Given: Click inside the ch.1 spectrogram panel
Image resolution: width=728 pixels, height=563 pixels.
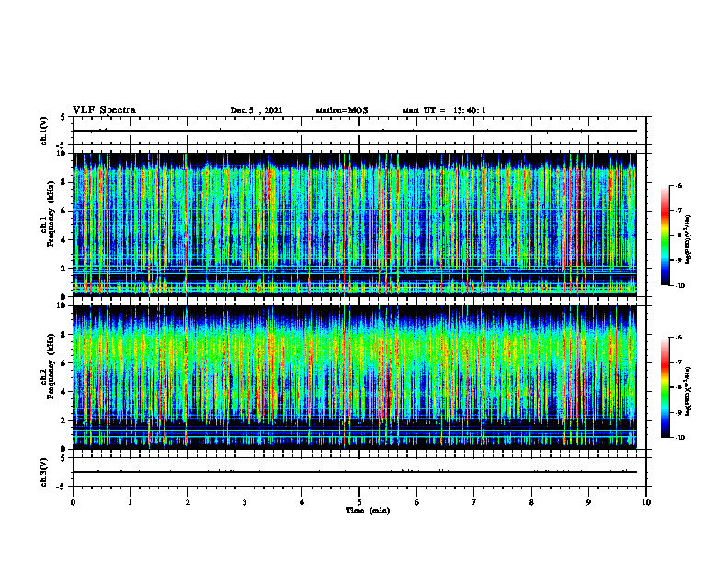Looking at the screenshot, I should [x=355, y=224].
